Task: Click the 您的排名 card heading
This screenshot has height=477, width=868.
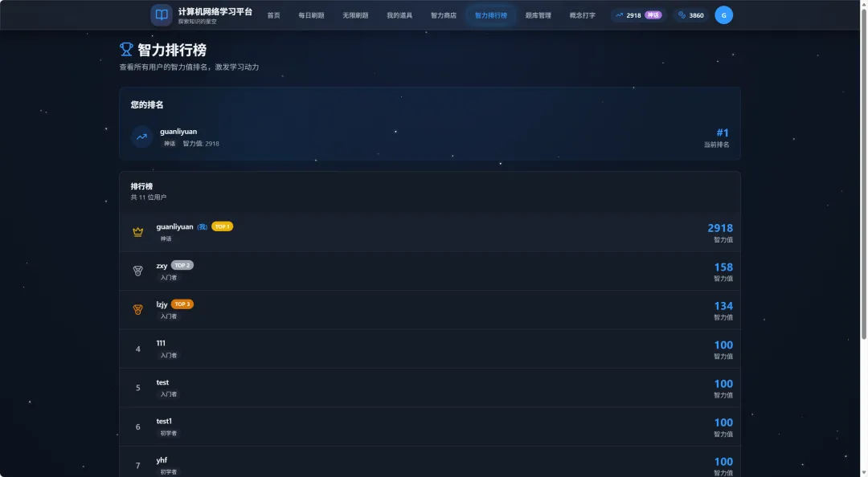Action: (x=147, y=104)
